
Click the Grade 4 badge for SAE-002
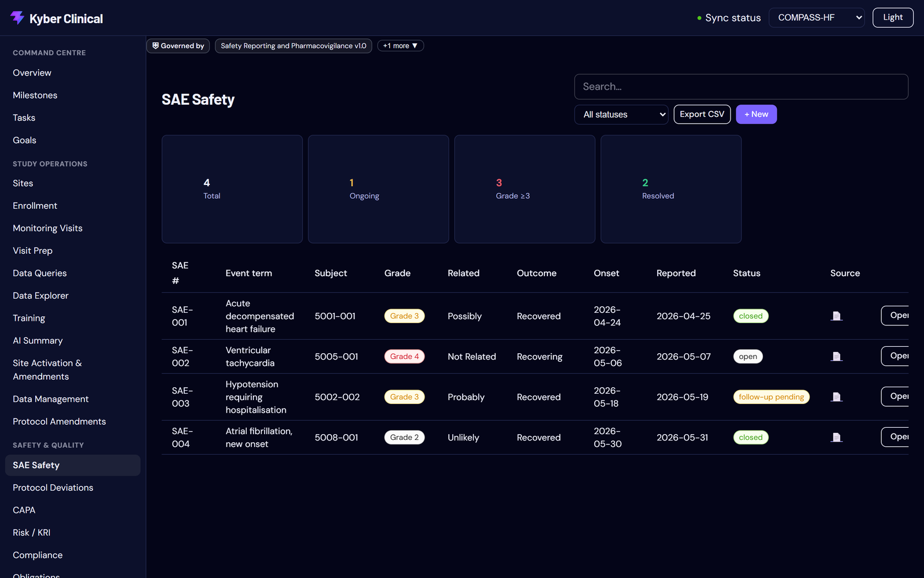[x=404, y=357]
